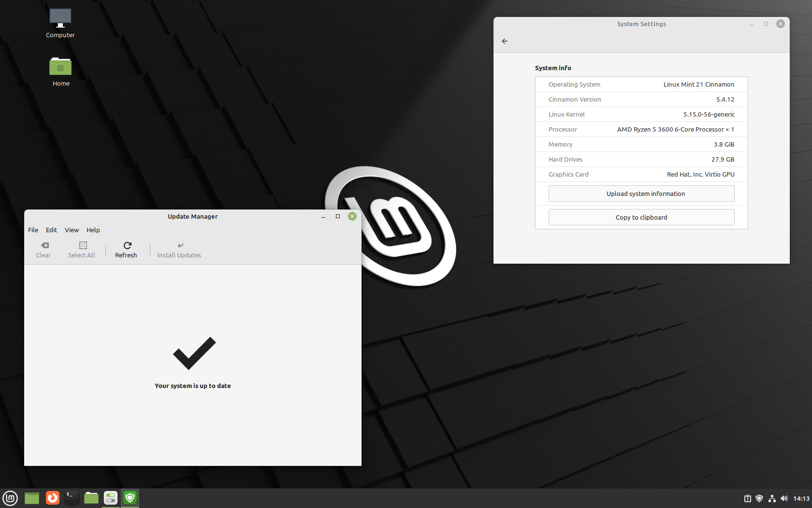
Task: Open the volume tray icon
Action: coord(784,498)
